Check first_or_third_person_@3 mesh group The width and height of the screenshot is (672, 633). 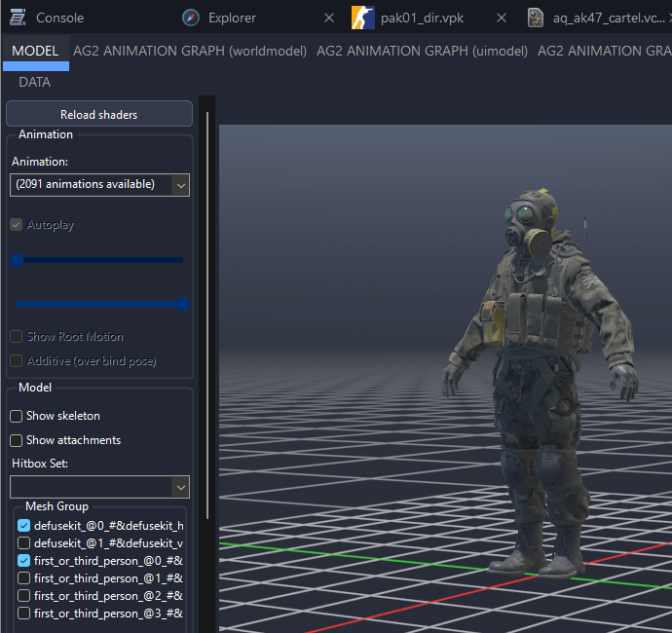click(x=24, y=614)
